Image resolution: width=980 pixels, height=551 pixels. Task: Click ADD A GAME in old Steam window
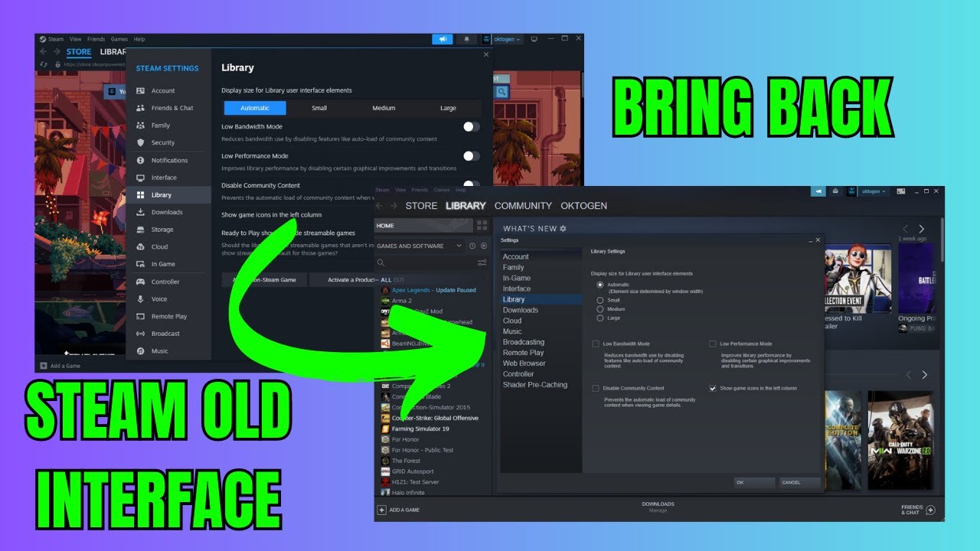[398, 510]
